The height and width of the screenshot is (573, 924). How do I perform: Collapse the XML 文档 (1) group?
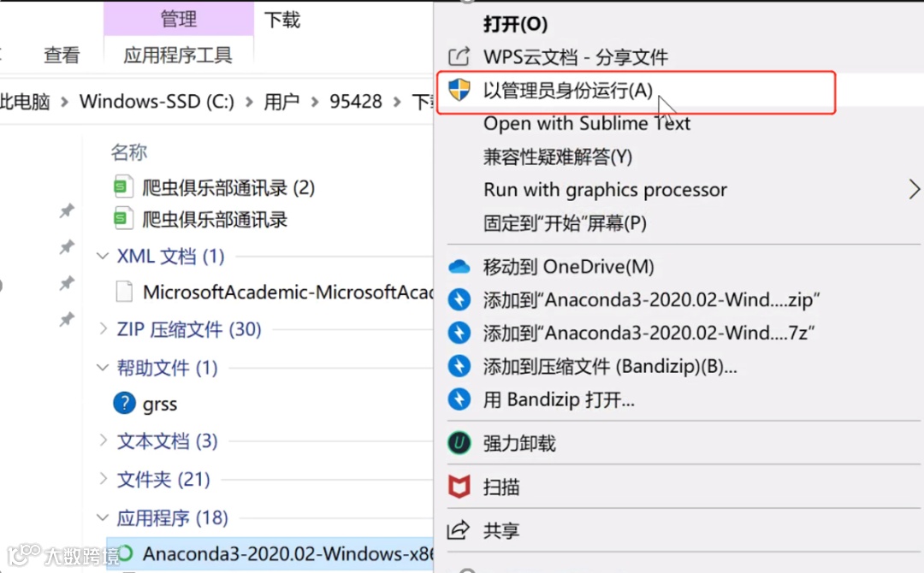(x=103, y=257)
